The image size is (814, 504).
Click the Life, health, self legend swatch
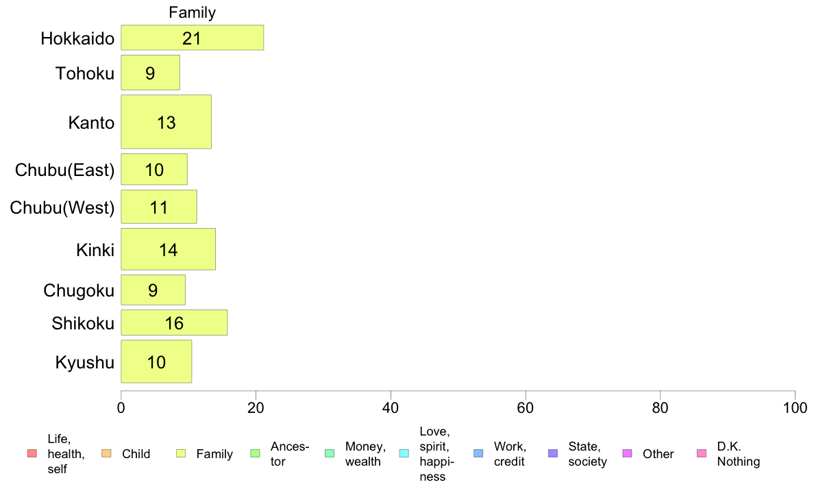(32, 453)
